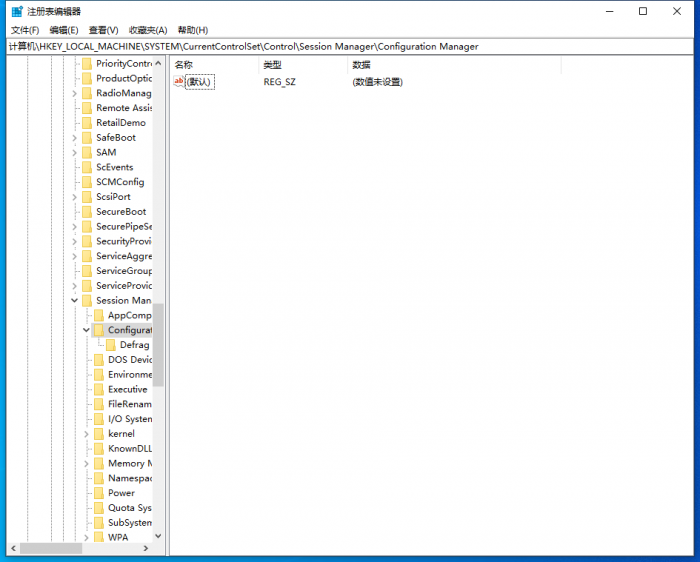
Task: Select the SubSystems key
Action: (129, 522)
